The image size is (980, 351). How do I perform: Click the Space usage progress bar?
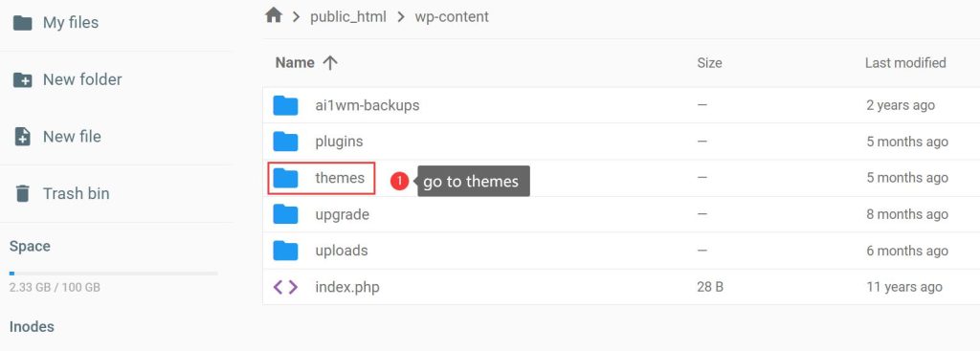pyautogui.click(x=113, y=274)
